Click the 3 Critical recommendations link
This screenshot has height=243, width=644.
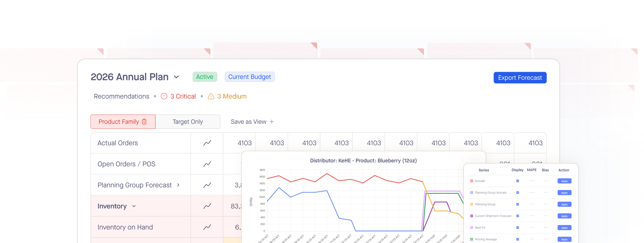click(x=183, y=96)
